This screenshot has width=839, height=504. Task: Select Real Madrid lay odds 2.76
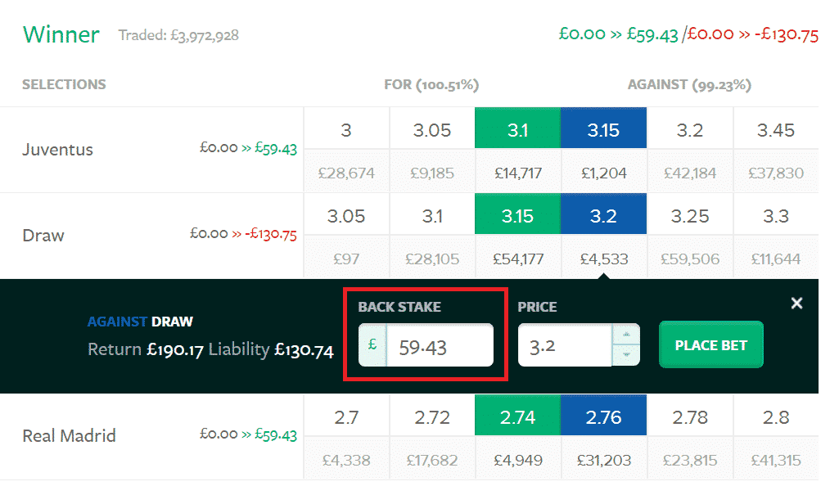(x=603, y=417)
